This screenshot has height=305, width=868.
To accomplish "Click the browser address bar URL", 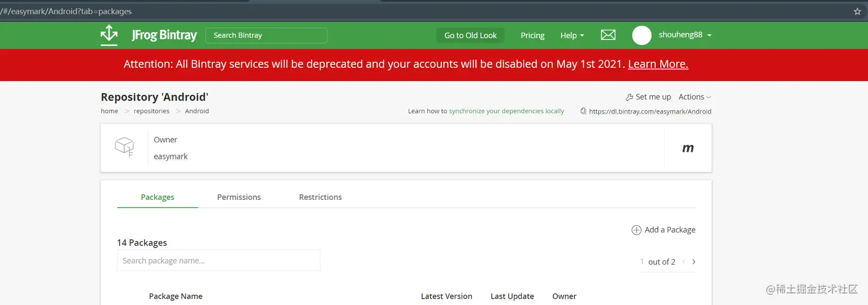I will (x=66, y=11).
